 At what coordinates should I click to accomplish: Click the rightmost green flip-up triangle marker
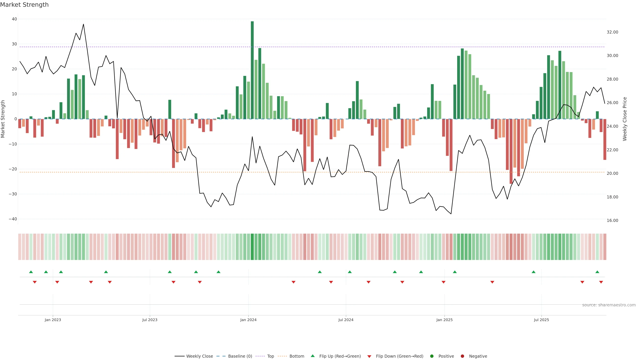(x=597, y=272)
